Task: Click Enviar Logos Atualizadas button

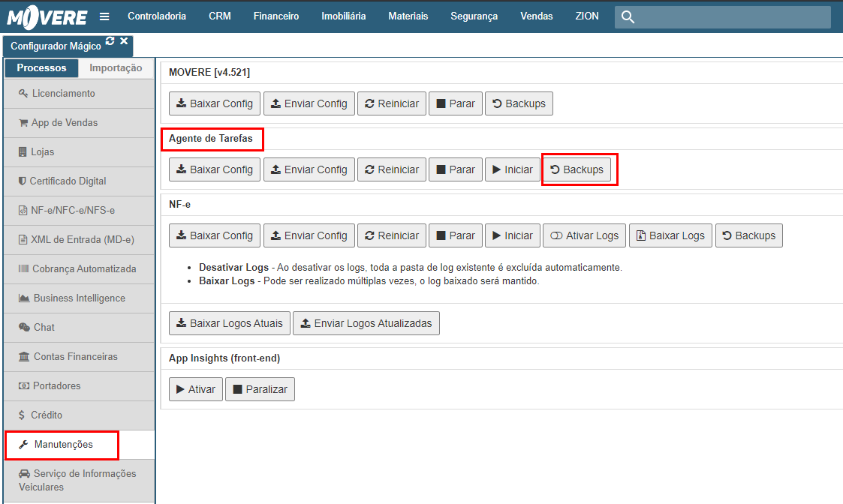Action: click(366, 323)
